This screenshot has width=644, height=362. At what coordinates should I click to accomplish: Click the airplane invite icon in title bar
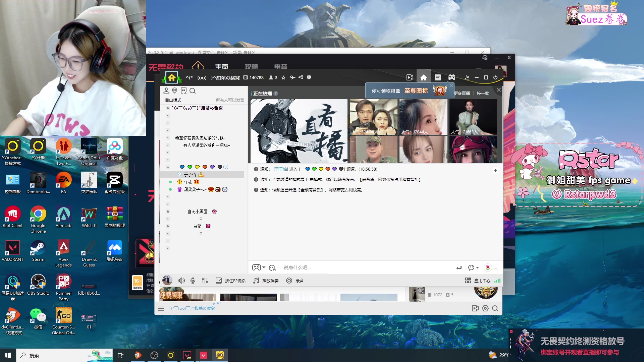(292, 77)
